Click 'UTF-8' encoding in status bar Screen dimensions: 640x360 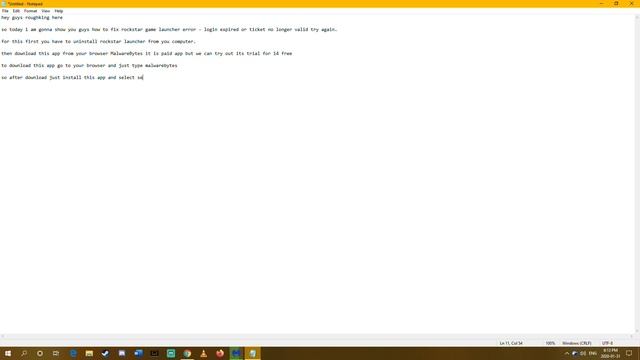(x=607, y=343)
